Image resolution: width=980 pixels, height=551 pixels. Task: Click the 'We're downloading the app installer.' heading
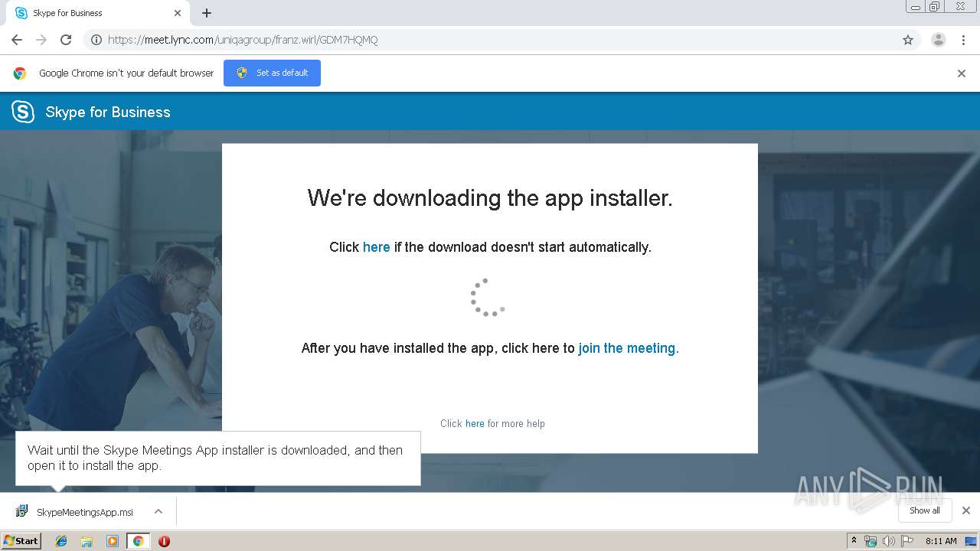point(490,198)
